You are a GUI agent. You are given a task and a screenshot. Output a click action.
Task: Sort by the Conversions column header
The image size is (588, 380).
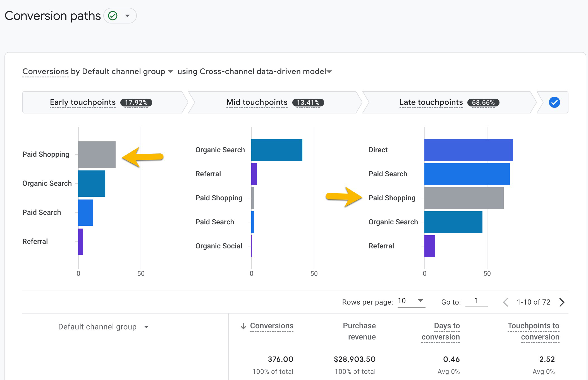[272, 326]
